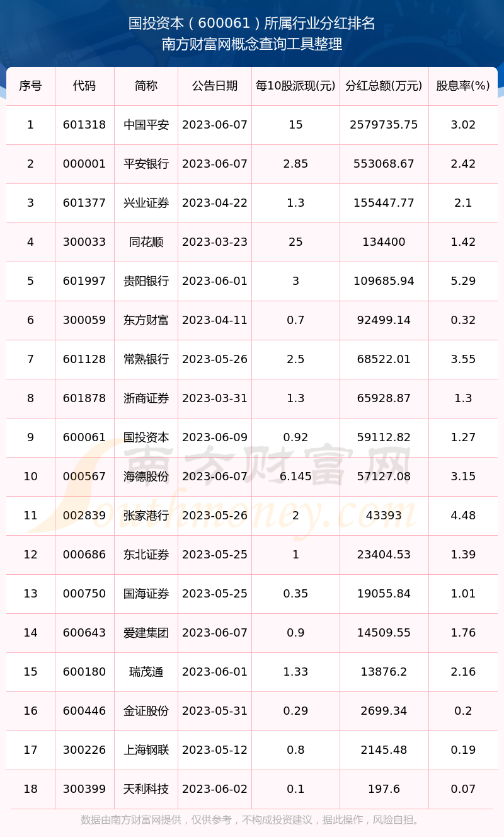The image size is (504, 837).
Task: Click dividend yield 3.02
Action: [x=463, y=125]
